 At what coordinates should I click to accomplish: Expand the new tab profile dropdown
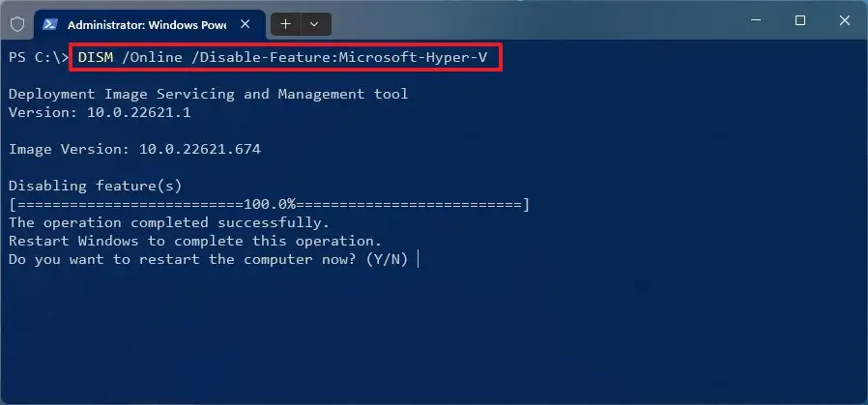[314, 24]
